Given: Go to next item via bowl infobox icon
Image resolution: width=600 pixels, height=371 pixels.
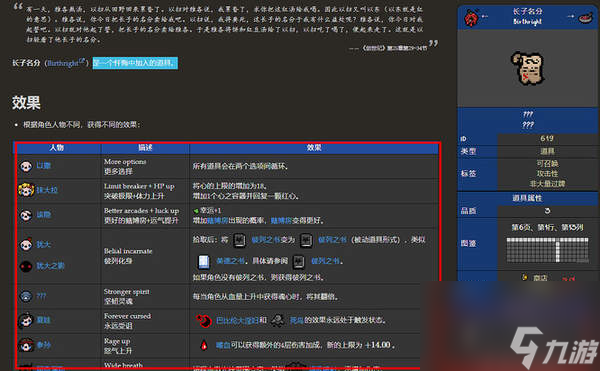Looking at the screenshot, I should click(x=585, y=18).
